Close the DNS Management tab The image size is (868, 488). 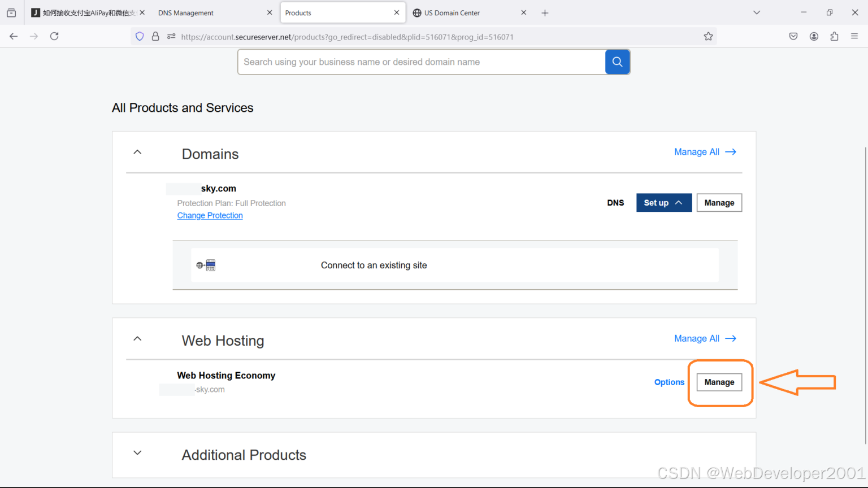pos(270,12)
